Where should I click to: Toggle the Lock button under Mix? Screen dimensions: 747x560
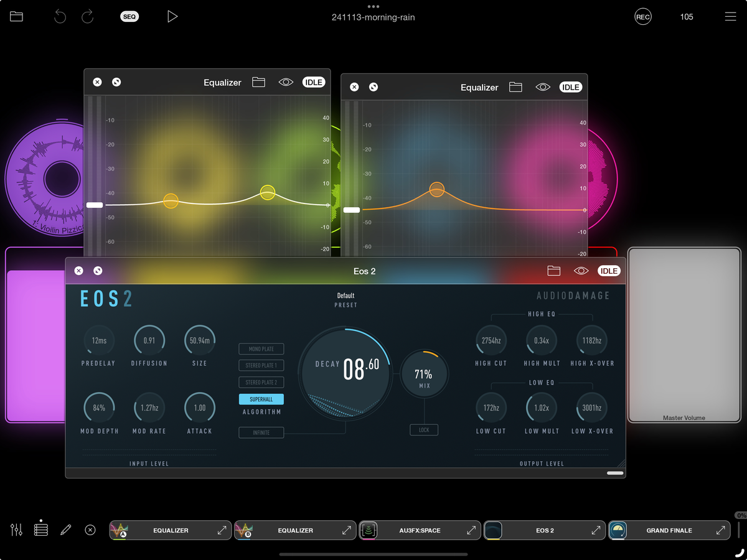(x=424, y=430)
